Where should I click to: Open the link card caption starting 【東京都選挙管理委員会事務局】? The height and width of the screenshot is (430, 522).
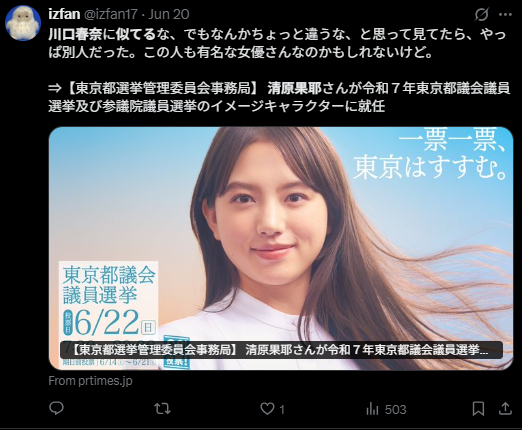281,350
